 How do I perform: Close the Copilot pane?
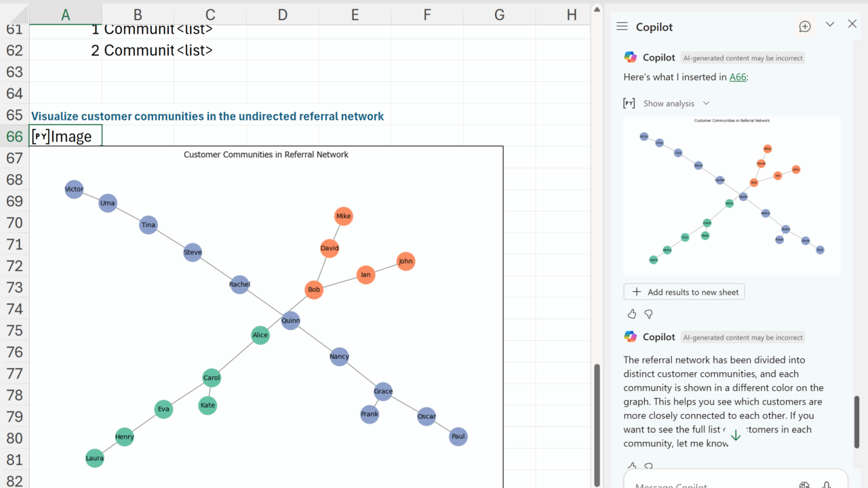click(852, 24)
